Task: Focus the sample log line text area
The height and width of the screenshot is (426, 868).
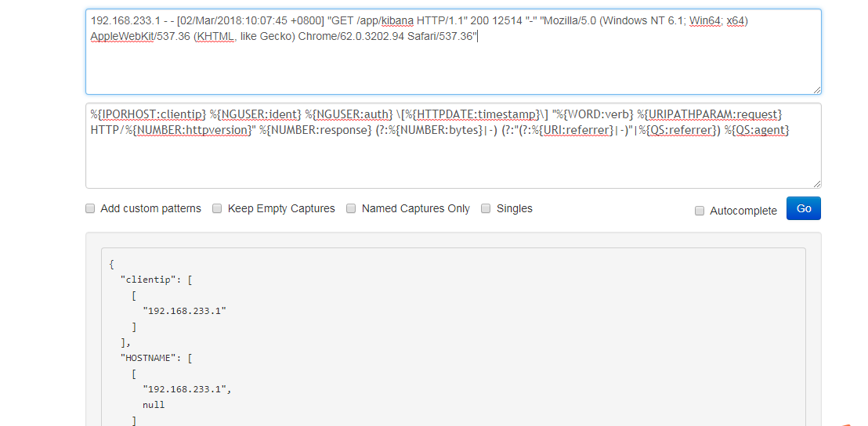Action: [454, 52]
